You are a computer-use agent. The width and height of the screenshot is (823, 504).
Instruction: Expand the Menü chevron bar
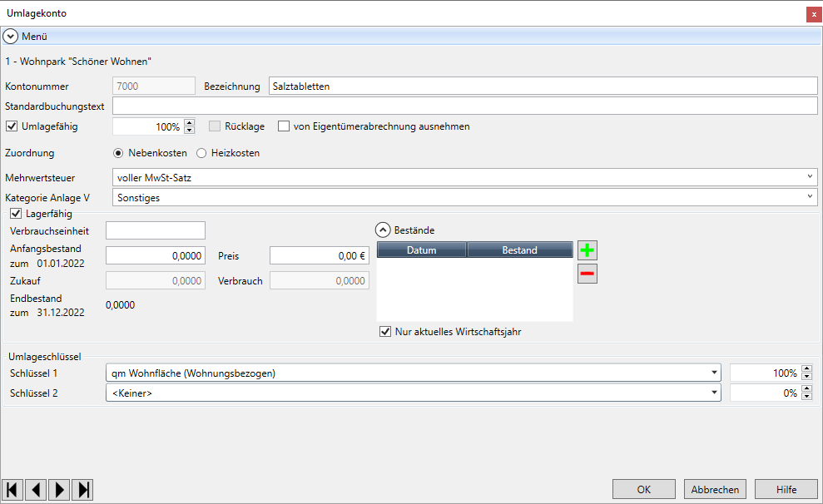click(10, 37)
